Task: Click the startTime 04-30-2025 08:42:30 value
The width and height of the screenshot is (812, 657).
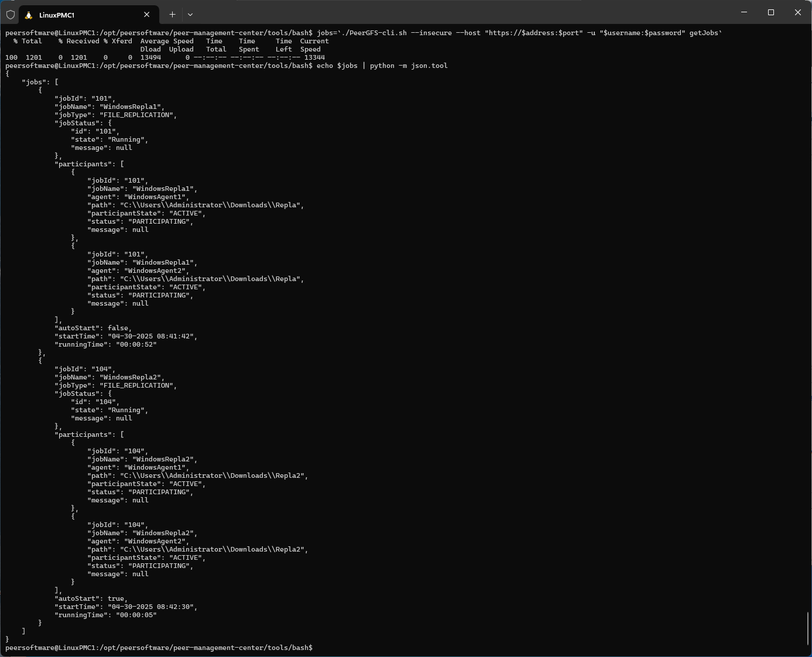Action: pyautogui.click(x=151, y=607)
